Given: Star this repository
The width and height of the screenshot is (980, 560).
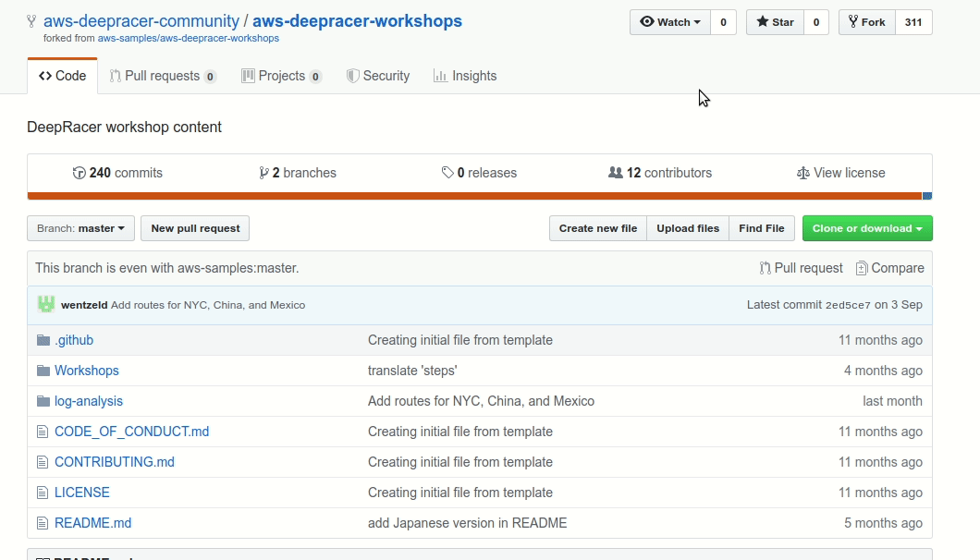Looking at the screenshot, I should pos(775,22).
